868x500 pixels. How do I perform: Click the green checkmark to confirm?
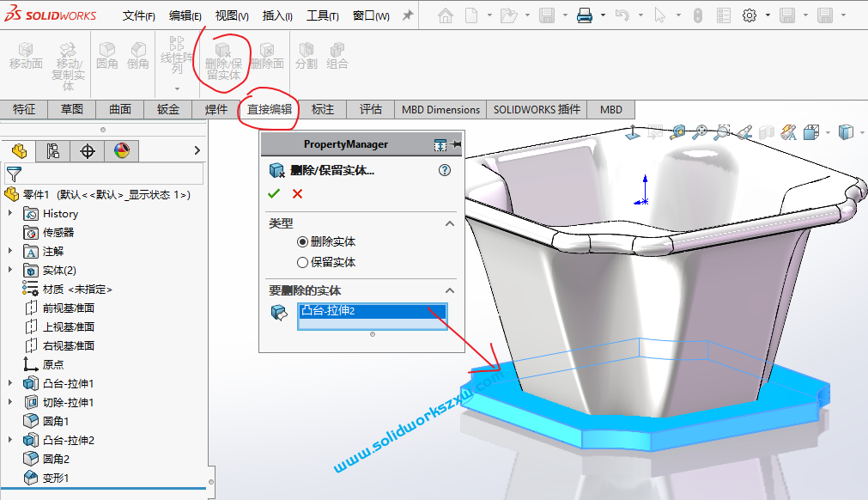(274, 194)
